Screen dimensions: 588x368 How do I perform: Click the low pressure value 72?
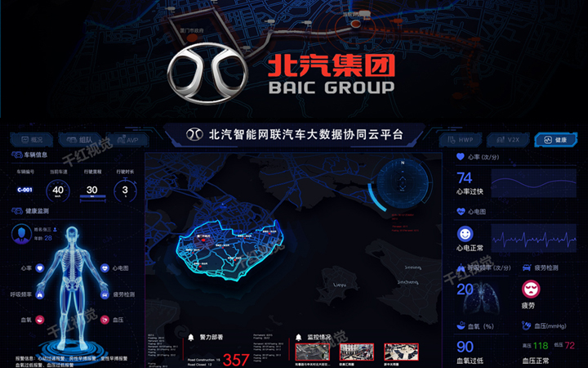pos(570,345)
